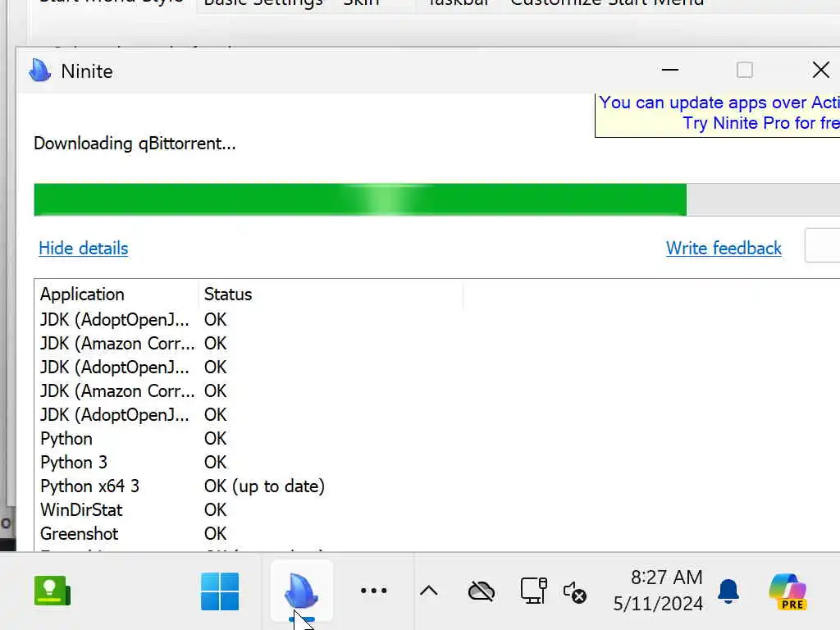This screenshot has height=630, width=840.
Task: Click the green download progress bar
Action: click(360, 200)
